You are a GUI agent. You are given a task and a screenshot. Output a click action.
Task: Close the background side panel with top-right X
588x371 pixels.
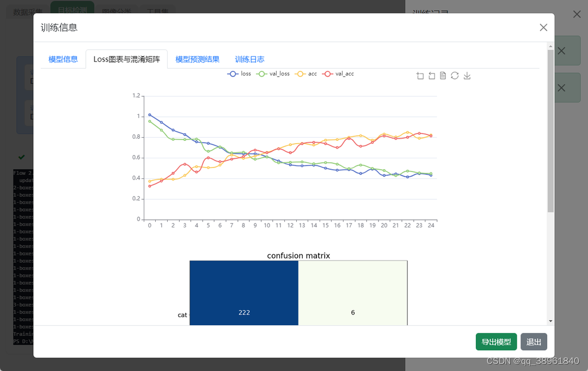[577, 14]
